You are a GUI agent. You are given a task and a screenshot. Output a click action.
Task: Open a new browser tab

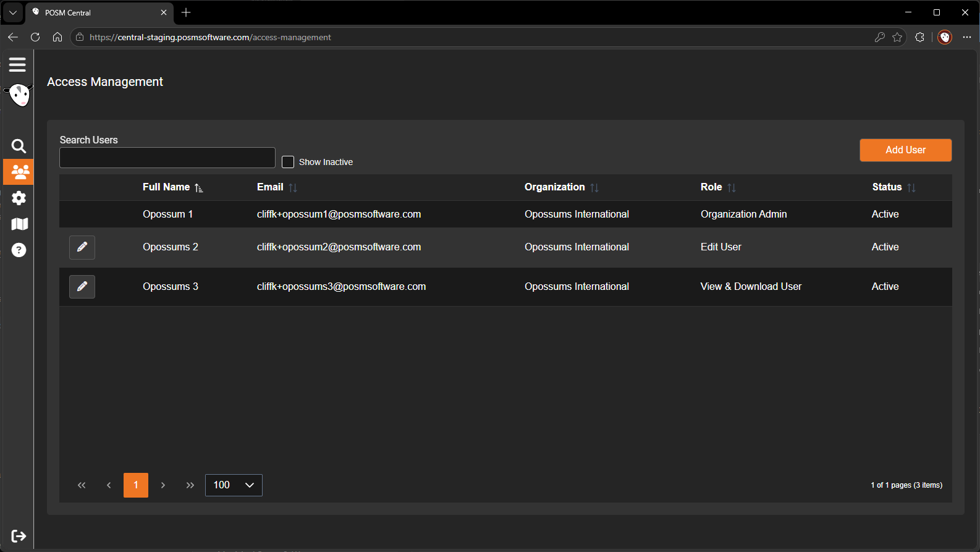pyautogui.click(x=186, y=12)
